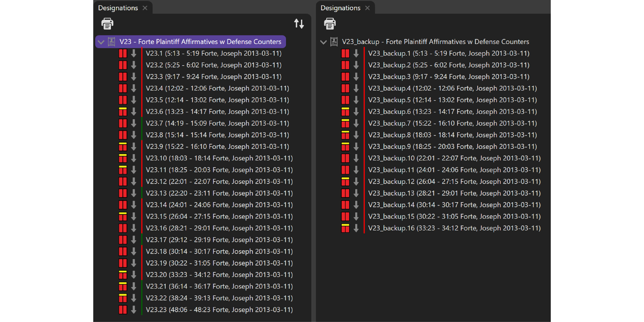Select designation V23_backup.12 (26:04 - 27:15)
This screenshot has width=644, height=322.
454,181
